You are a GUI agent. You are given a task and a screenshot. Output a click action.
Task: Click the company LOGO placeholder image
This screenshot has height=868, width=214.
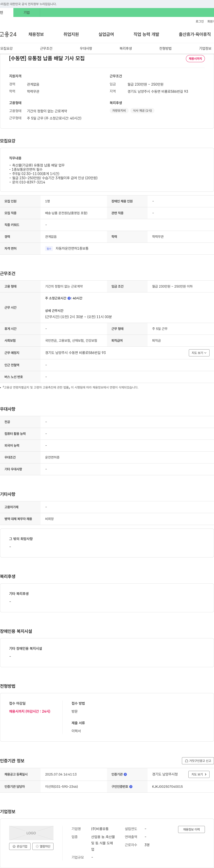click(x=31, y=833)
